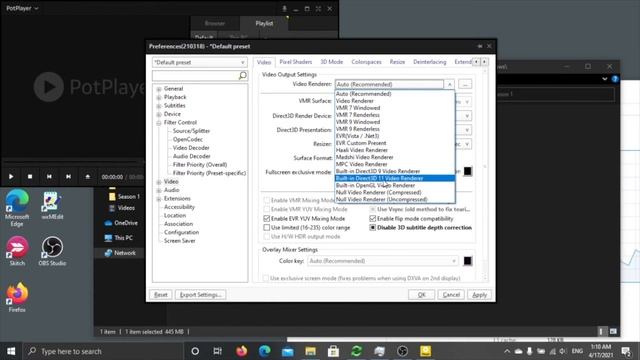Select This PC in the Explorer navigation pane
This screenshot has width=640, height=360.
click(x=118, y=238)
